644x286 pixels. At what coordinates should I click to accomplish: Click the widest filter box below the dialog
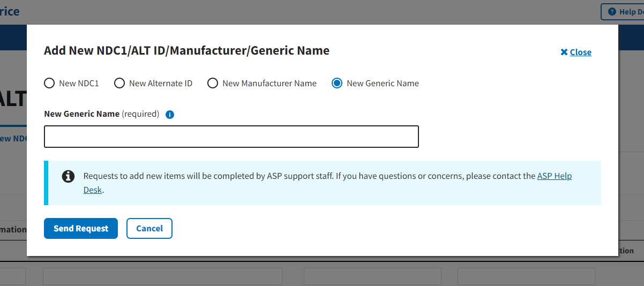click(x=162, y=276)
